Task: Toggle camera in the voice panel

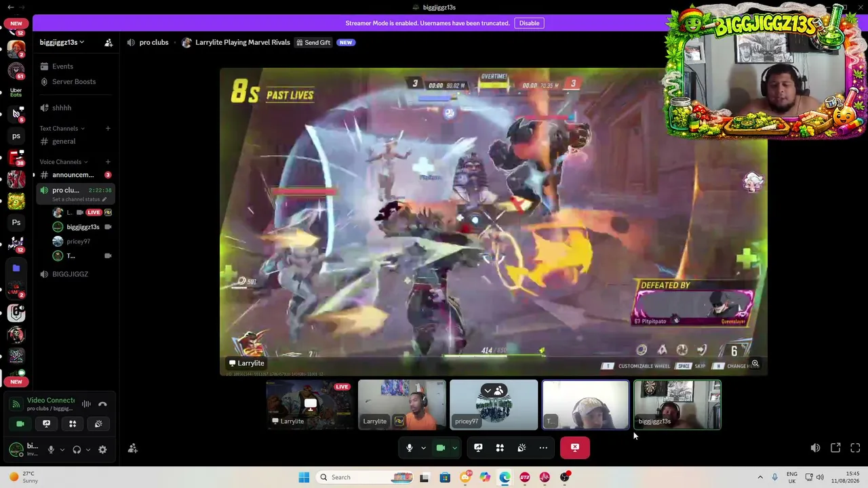Action: point(20,424)
